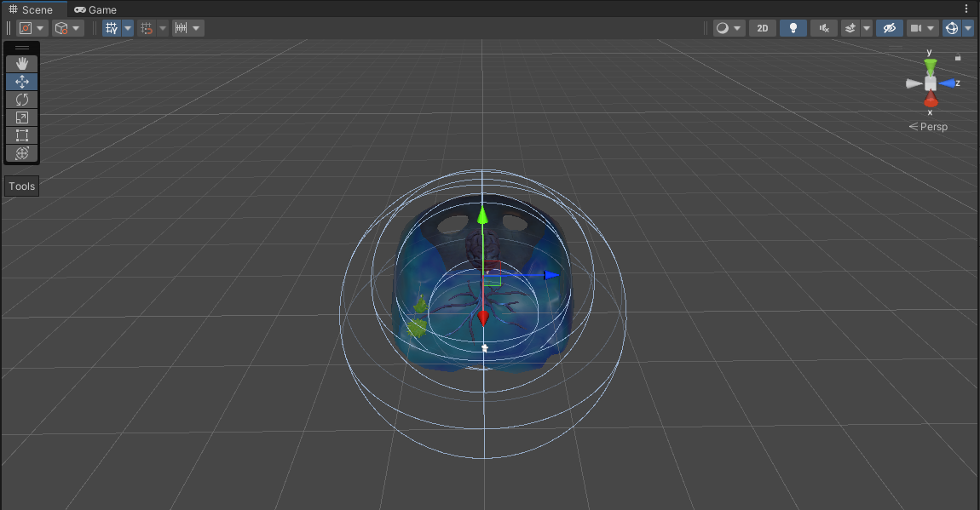
Task: Expand the Gizmos dropdown arrow
Action: (x=968, y=28)
